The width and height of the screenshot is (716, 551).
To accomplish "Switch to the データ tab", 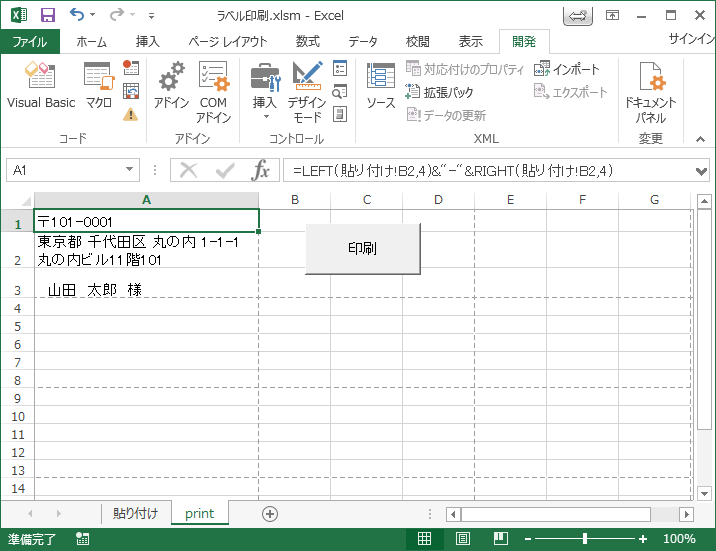I will pyautogui.click(x=363, y=42).
